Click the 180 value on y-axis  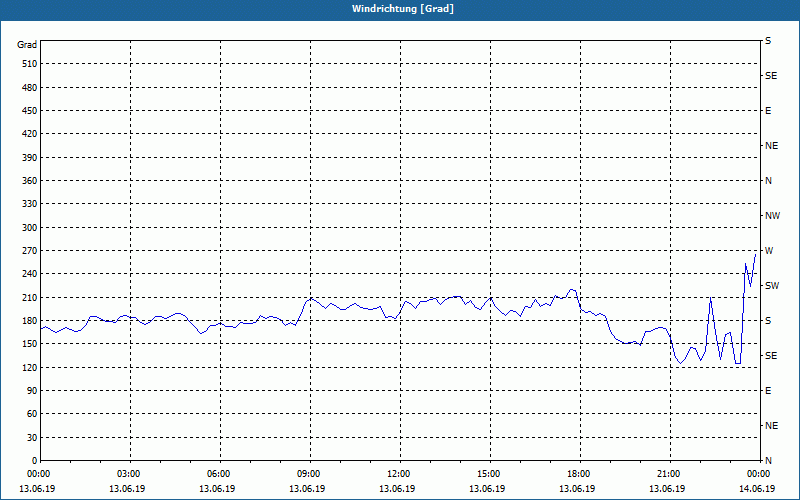30,320
